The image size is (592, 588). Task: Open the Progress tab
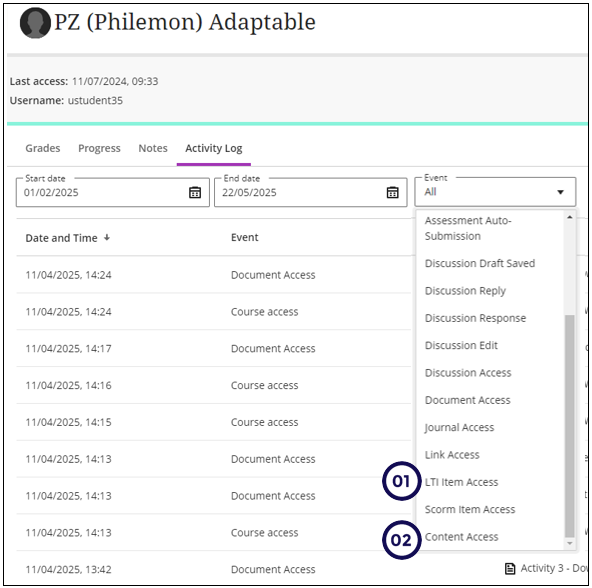(x=99, y=148)
